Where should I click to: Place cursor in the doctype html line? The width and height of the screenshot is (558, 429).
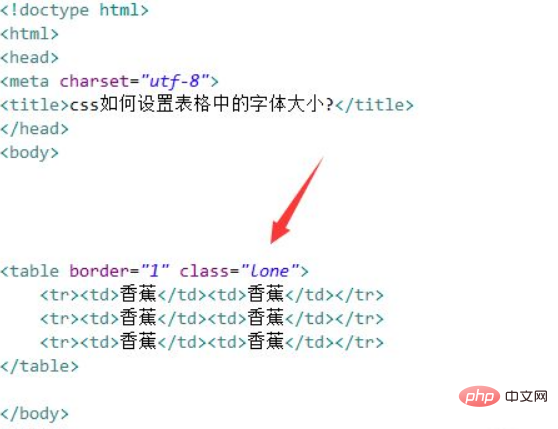pyautogui.click(x=74, y=10)
